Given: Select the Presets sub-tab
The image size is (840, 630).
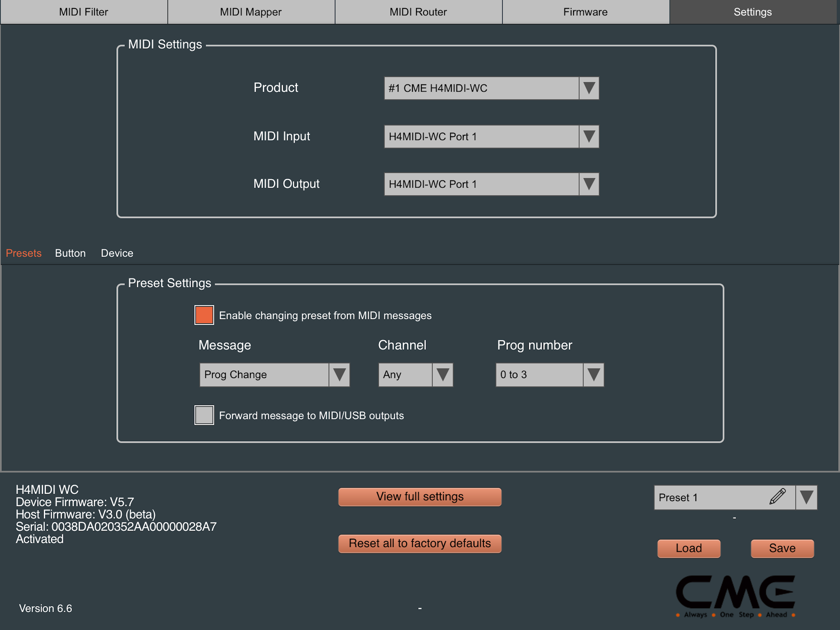Looking at the screenshot, I should 24,253.
